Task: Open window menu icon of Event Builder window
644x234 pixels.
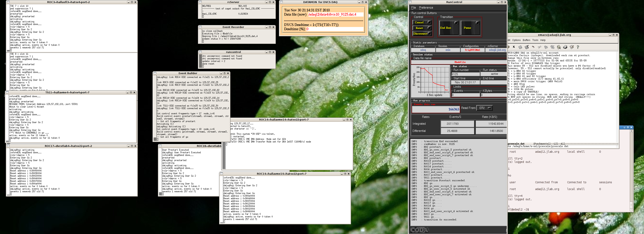Action: tap(155, 73)
